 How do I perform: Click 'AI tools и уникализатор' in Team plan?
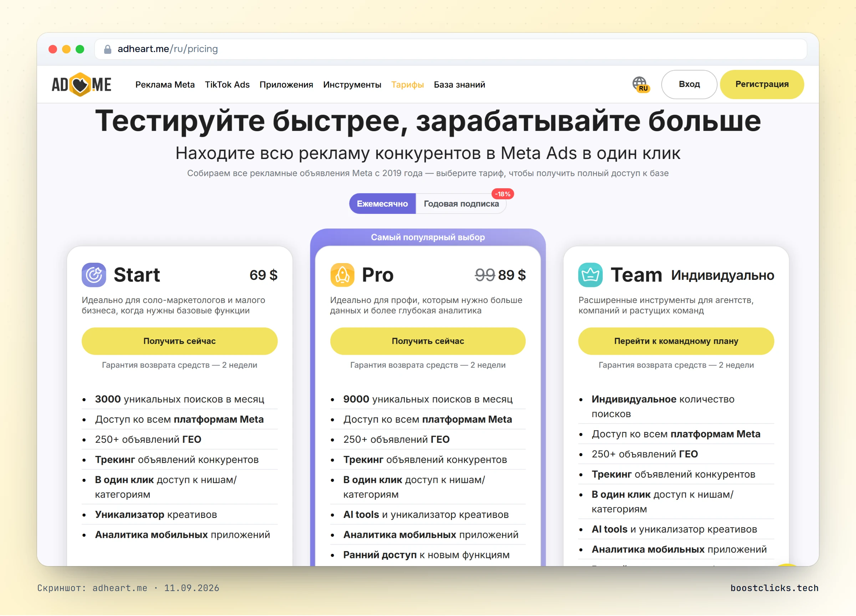click(674, 529)
